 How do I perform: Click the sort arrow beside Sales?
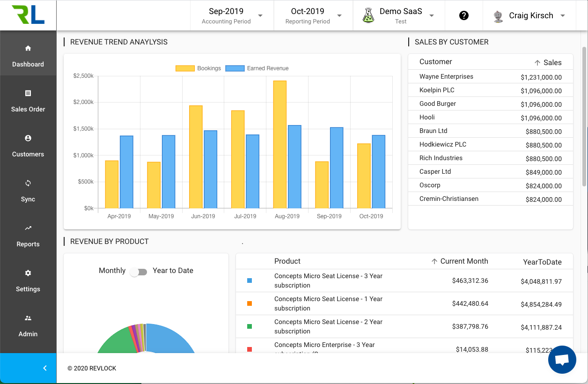click(x=537, y=62)
